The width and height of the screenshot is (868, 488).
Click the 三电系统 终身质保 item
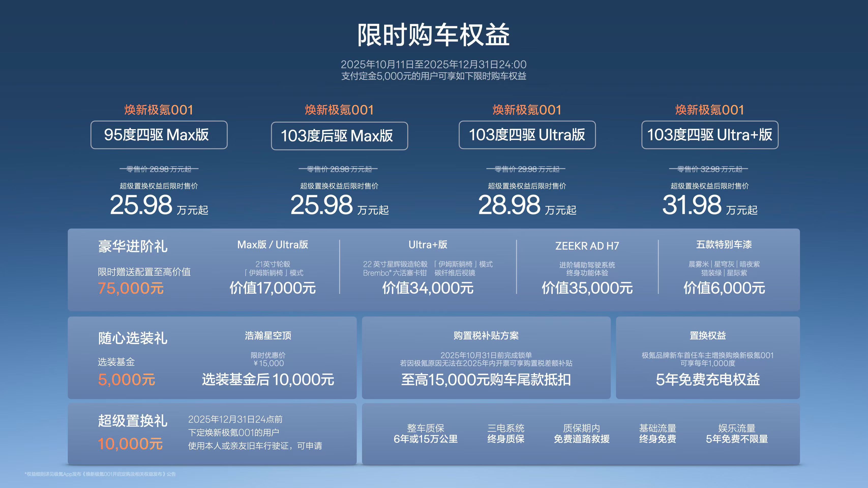[x=505, y=433]
